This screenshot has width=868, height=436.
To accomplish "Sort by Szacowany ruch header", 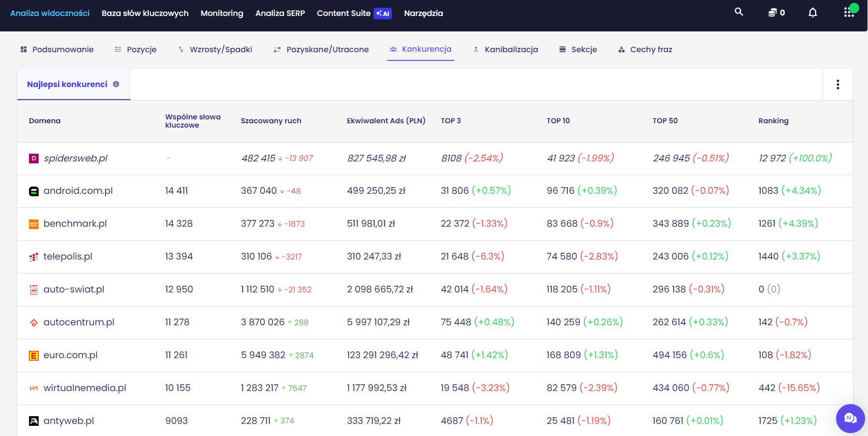I will pyautogui.click(x=271, y=121).
